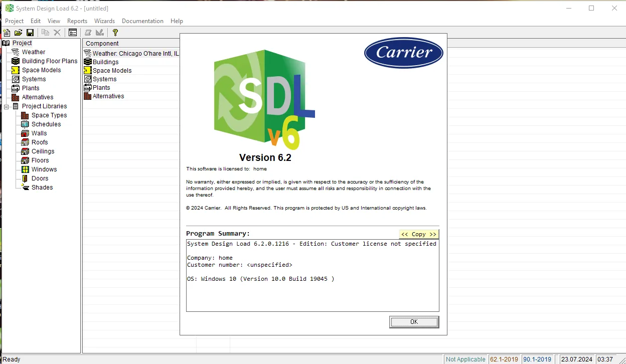
Task: Open the Wizards menu
Action: pyautogui.click(x=105, y=21)
